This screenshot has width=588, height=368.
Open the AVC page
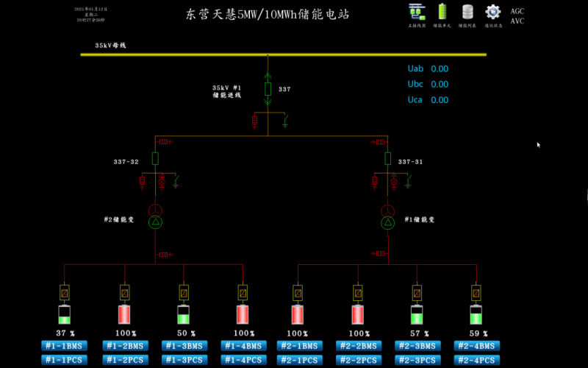click(517, 21)
